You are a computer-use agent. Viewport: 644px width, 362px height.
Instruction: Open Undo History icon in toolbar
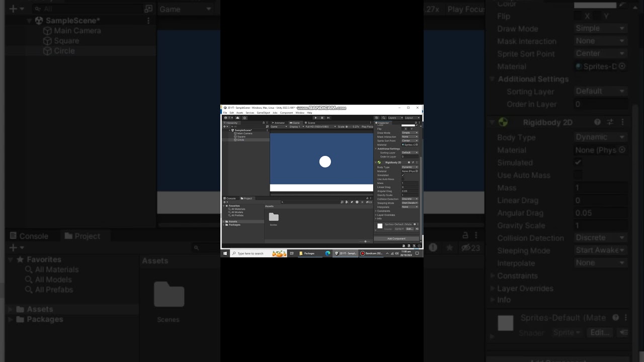coord(376,118)
